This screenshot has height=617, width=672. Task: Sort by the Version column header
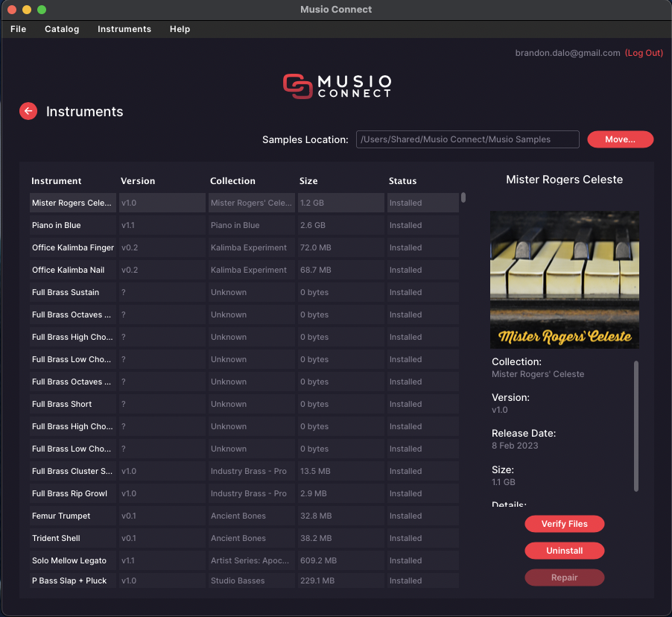pos(138,181)
